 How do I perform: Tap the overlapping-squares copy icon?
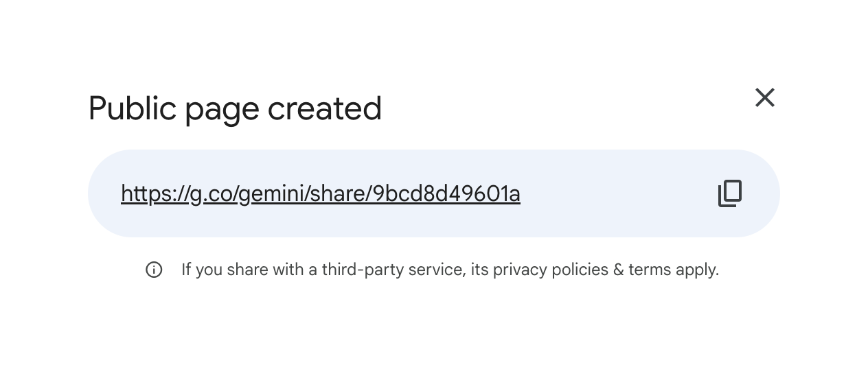pyautogui.click(x=730, y=193)
